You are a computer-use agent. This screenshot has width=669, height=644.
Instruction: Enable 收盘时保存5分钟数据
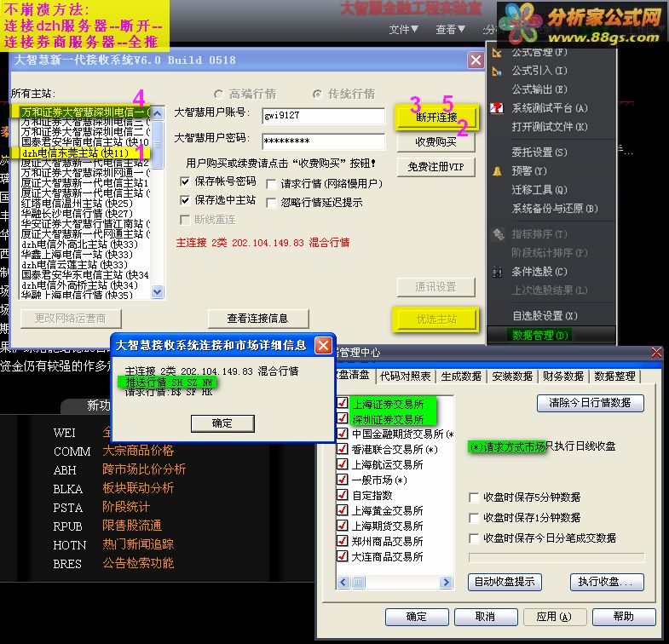pos(474,497)
